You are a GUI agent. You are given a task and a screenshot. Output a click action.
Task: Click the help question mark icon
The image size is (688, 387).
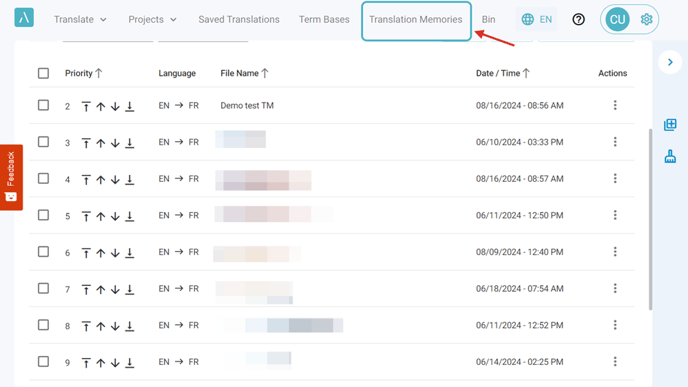pos(578,19)
